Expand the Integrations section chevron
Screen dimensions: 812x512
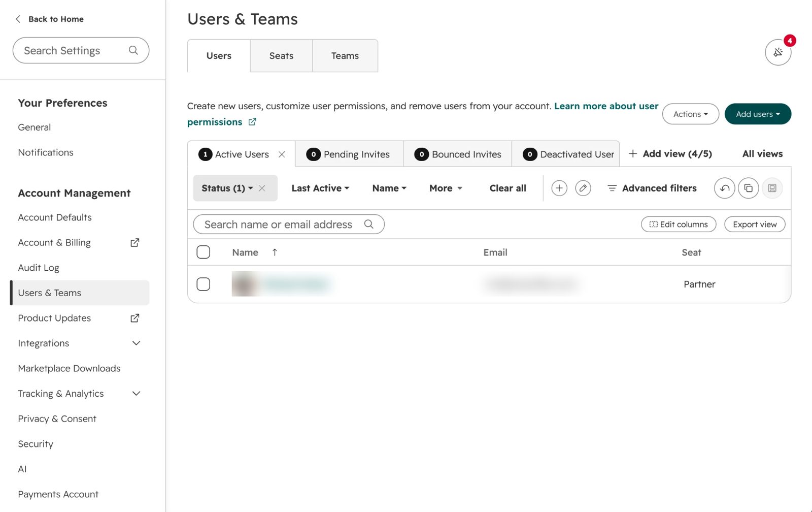[x=136, y=343]
